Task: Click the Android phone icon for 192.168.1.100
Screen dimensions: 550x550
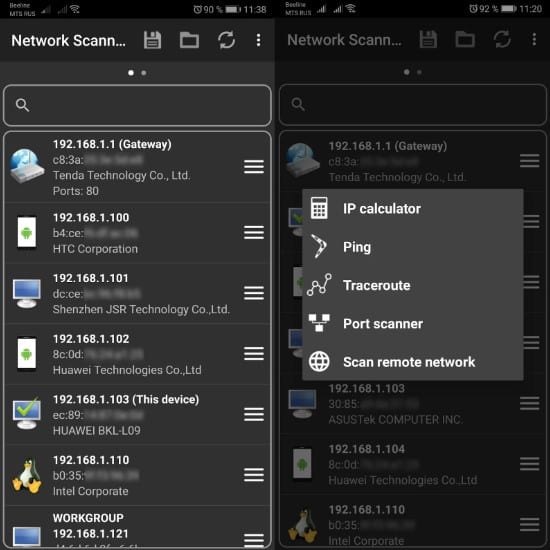Action: click(27, 232)
